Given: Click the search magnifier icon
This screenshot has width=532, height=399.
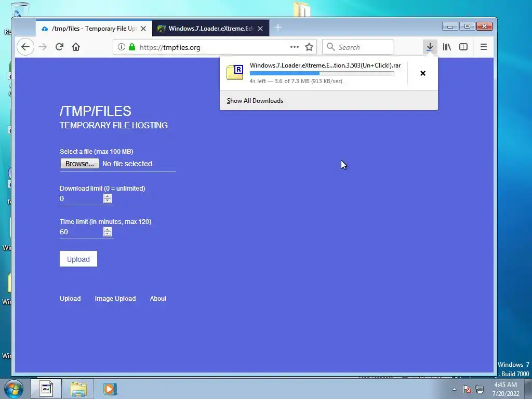Looking at the screenshot, I should pyautogui.click(x=331, y=47).
